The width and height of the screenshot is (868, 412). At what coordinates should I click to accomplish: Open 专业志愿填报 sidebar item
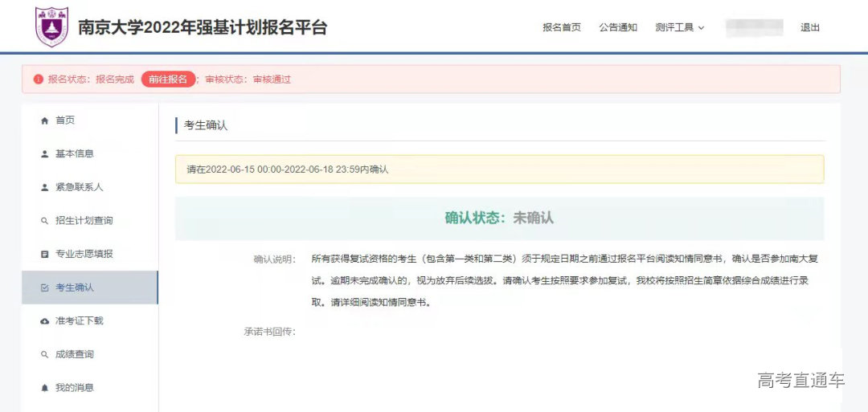tap(90, 255)
